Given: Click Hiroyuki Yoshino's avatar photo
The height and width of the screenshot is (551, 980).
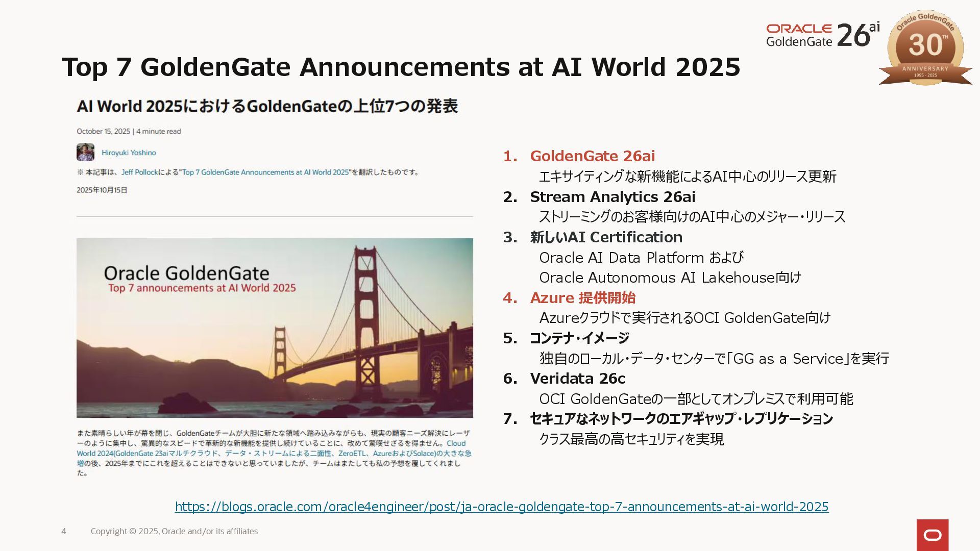Looking at the screenshot, I should 85,153.
